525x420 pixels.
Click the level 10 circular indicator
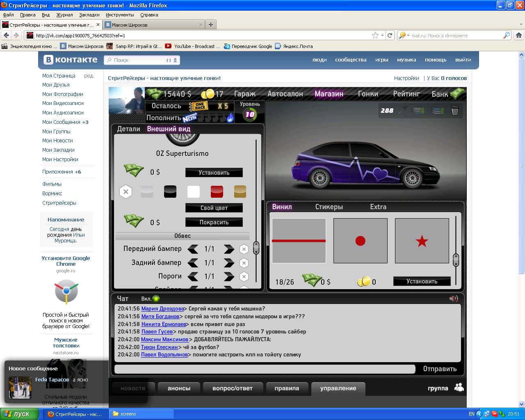[x=250, y=114]
